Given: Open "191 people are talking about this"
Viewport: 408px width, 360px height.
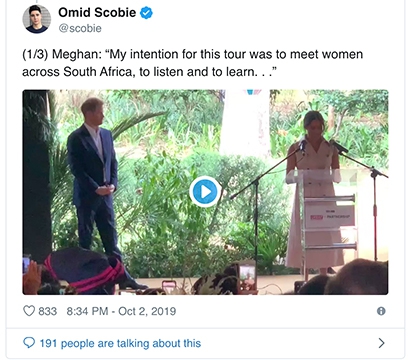Looking at the screenshot, I should tap(120, 343).
